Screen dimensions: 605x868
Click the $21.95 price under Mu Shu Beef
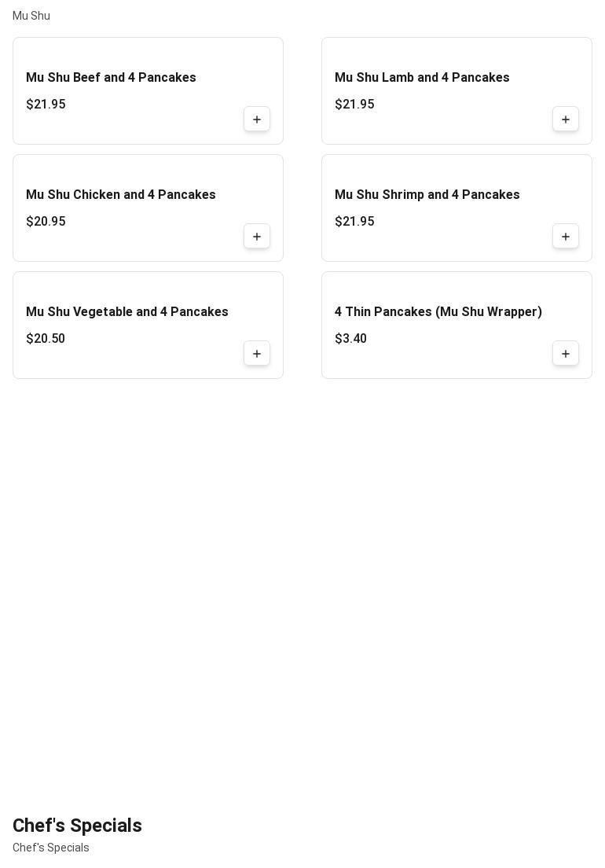pos(46,105)
